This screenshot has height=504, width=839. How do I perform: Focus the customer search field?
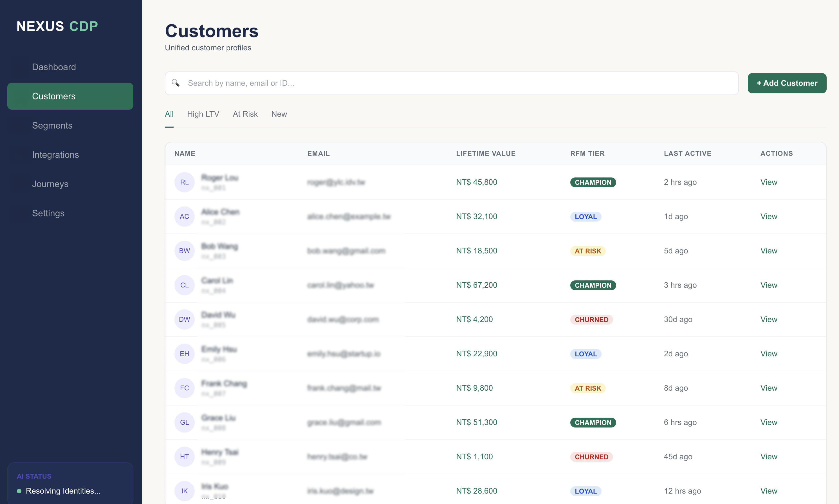point(455,83)
